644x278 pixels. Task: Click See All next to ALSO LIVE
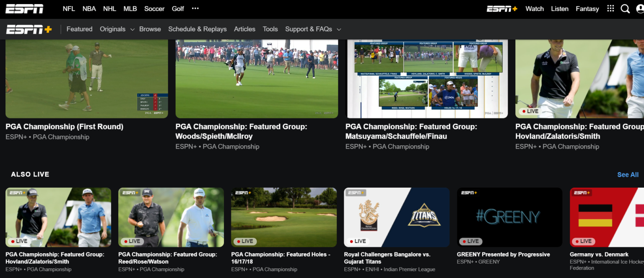628,174
